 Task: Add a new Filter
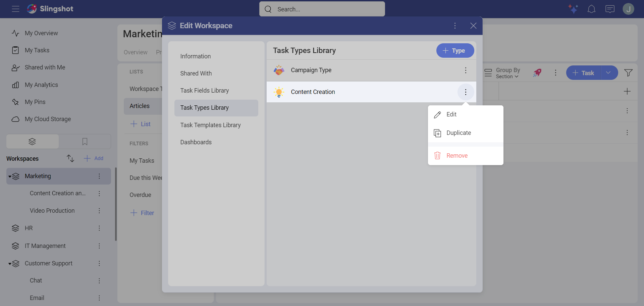(142, 213)
